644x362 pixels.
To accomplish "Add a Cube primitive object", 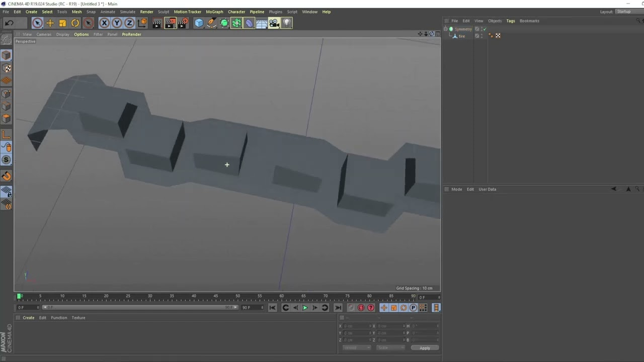I will click(x=199, y=23).
